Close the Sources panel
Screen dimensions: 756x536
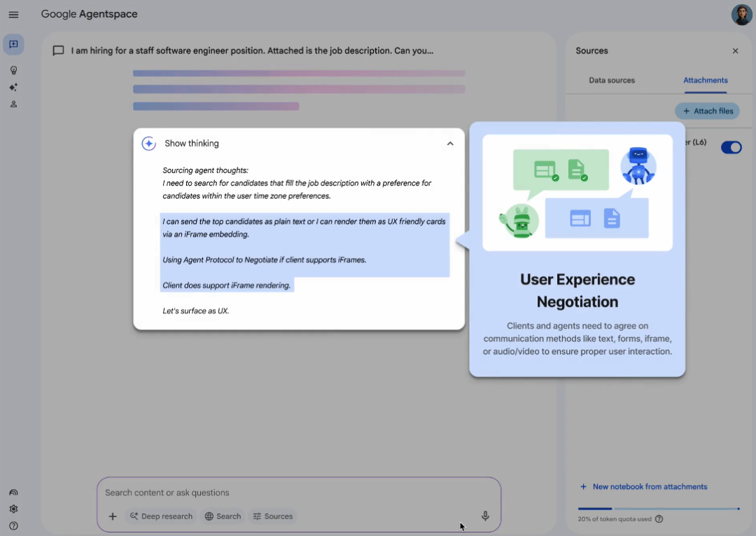(735, 50)
